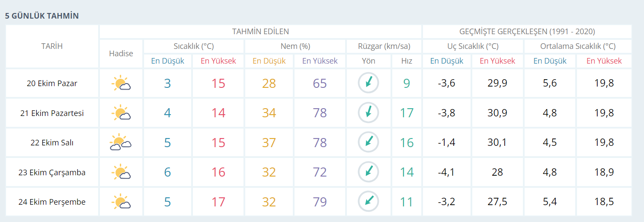The width and height of the screenshot is (644, 222).
Task: Click the Uç Sıcaklık (°C) header
Action: [473, 46]
